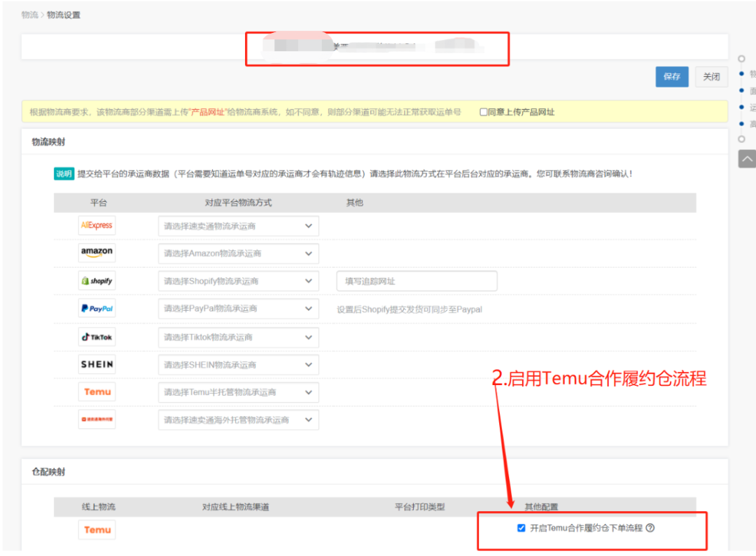Click the Amazon platform logo

97,252
